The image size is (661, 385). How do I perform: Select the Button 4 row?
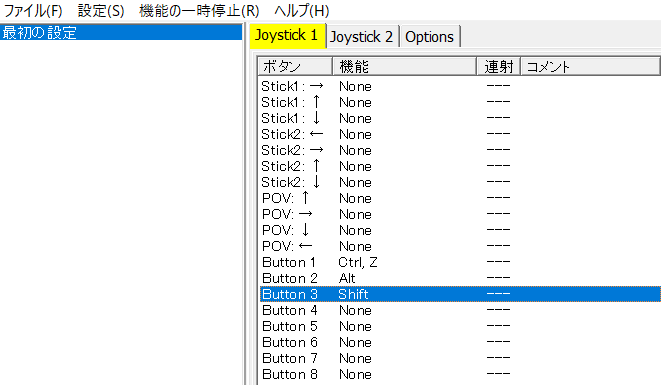[x=460, y=310]
